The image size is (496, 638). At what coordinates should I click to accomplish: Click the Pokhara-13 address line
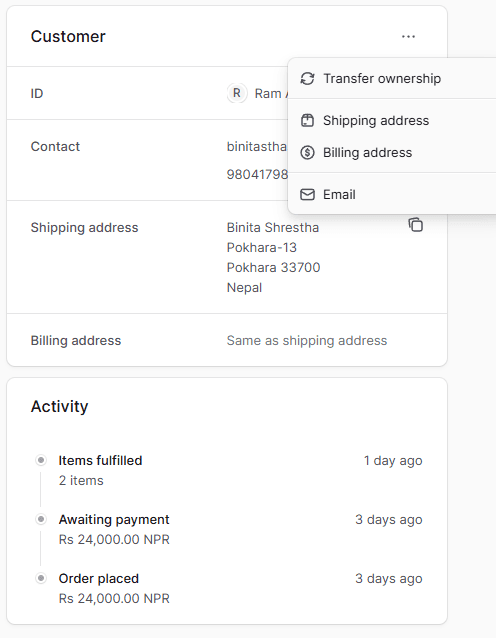[x=262, y=247]
